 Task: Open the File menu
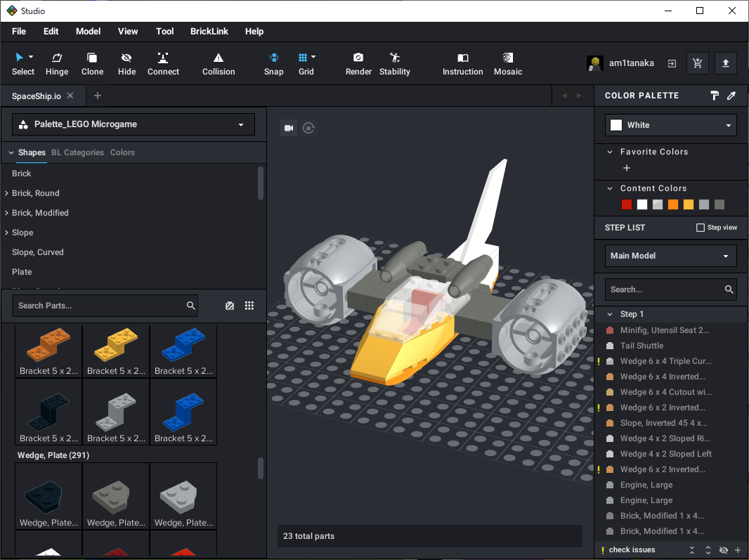[19, 32]
